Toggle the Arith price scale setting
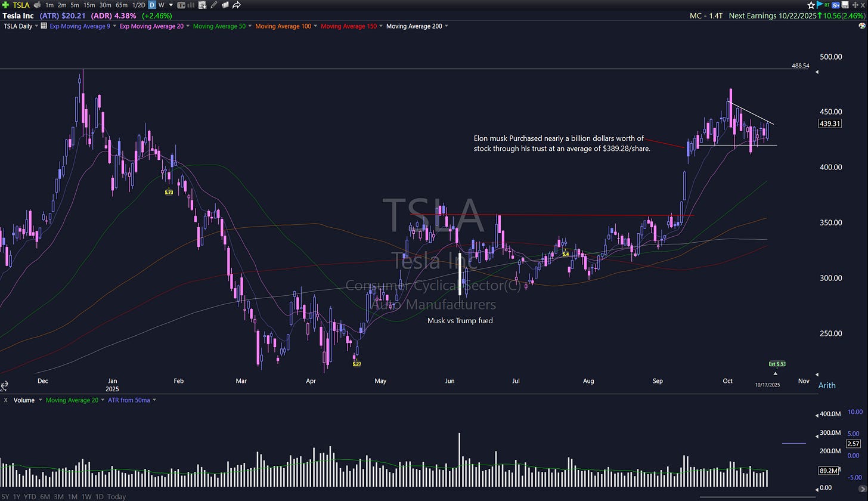 pyautogui.click(x=826, y=385)
